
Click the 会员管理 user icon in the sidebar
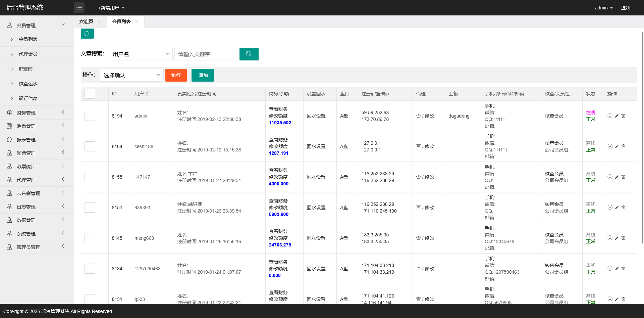point(9,25)
